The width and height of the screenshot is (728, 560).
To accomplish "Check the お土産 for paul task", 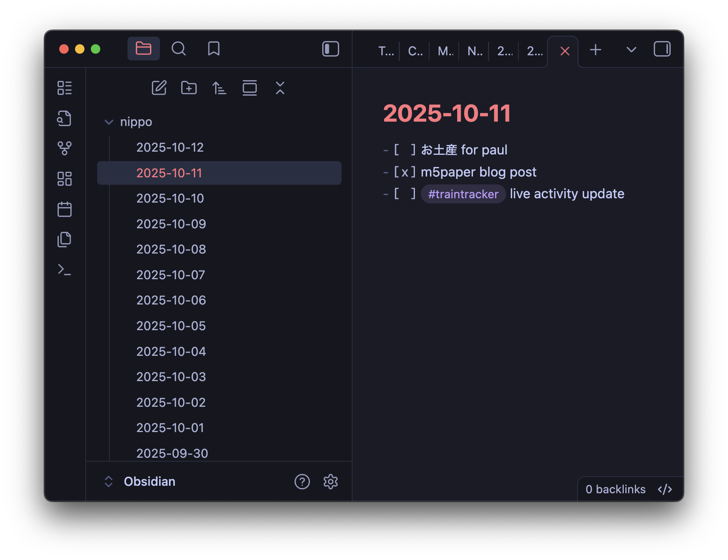I will coord(405,150).
